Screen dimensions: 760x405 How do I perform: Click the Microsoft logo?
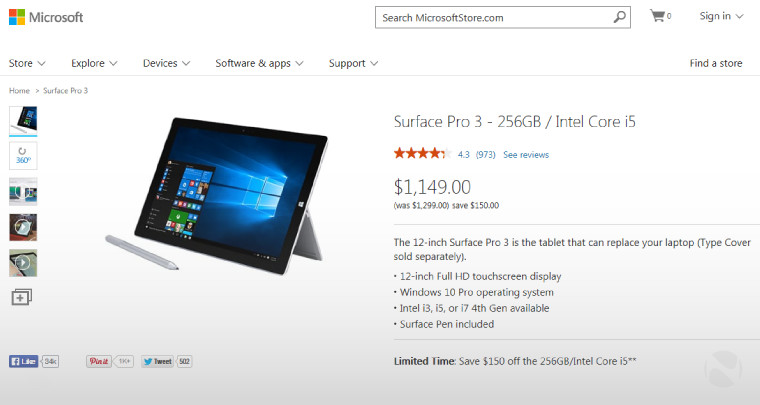click(46, 17)
